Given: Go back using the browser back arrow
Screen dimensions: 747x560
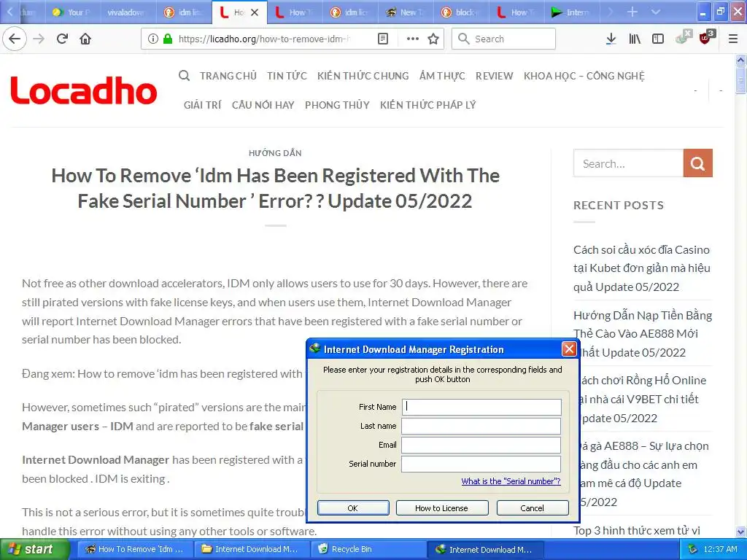Looking at the screenshot, I should click(x=15, y=39).
